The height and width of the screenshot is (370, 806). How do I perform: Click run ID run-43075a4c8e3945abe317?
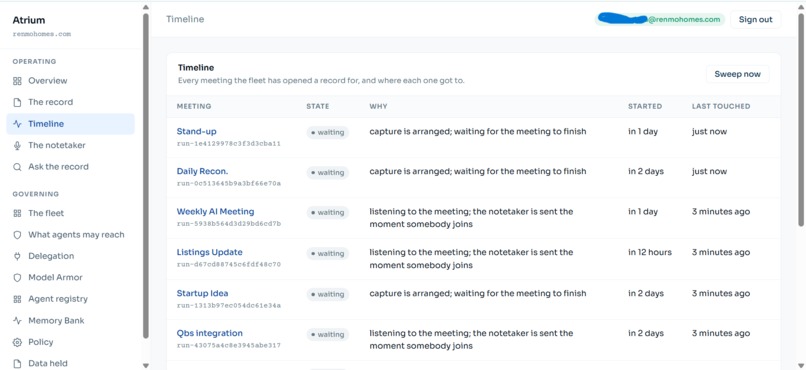tap(229, 345)
